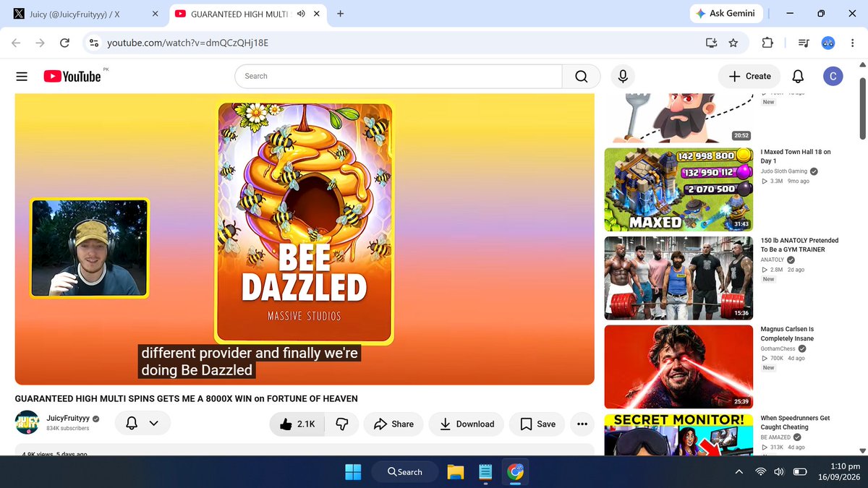This screenshot has width=868, height=488.
Task: Expand the Create menu
Action: [x=749, y=76]
